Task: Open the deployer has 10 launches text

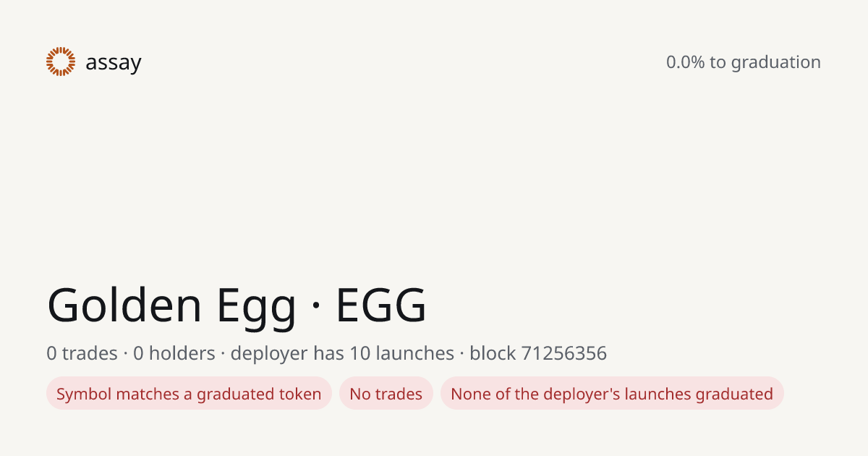Action: 342,353
